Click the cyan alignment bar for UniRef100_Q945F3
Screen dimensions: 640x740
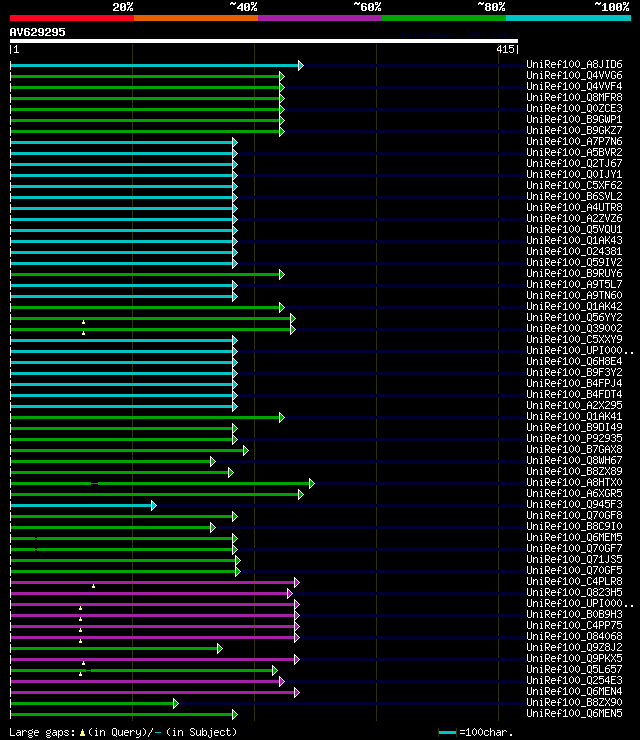pyautogui.click(x=81, y=505)
